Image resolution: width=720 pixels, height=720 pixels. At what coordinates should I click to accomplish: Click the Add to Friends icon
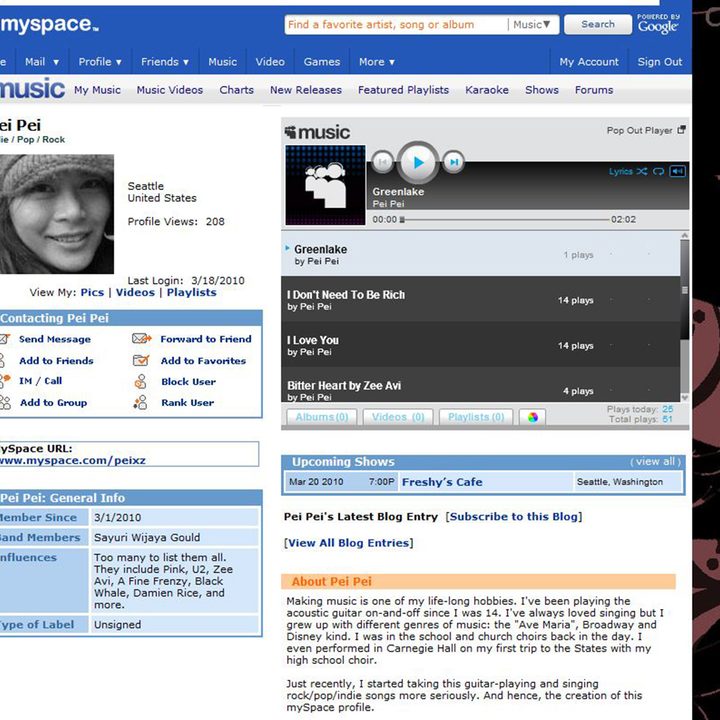point(2,360)
